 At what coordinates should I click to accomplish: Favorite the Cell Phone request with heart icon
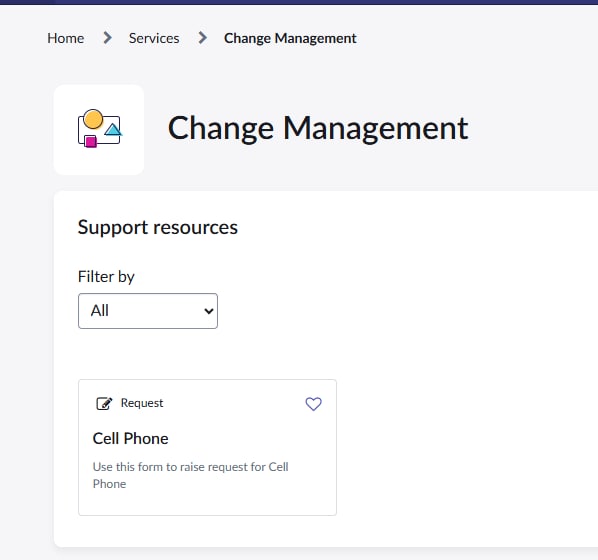point(313,404)
